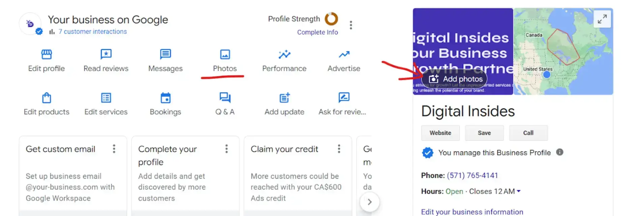Click info icon beside manage profile text
Viewport: 644px width, 216px height.
pos(560,152)
